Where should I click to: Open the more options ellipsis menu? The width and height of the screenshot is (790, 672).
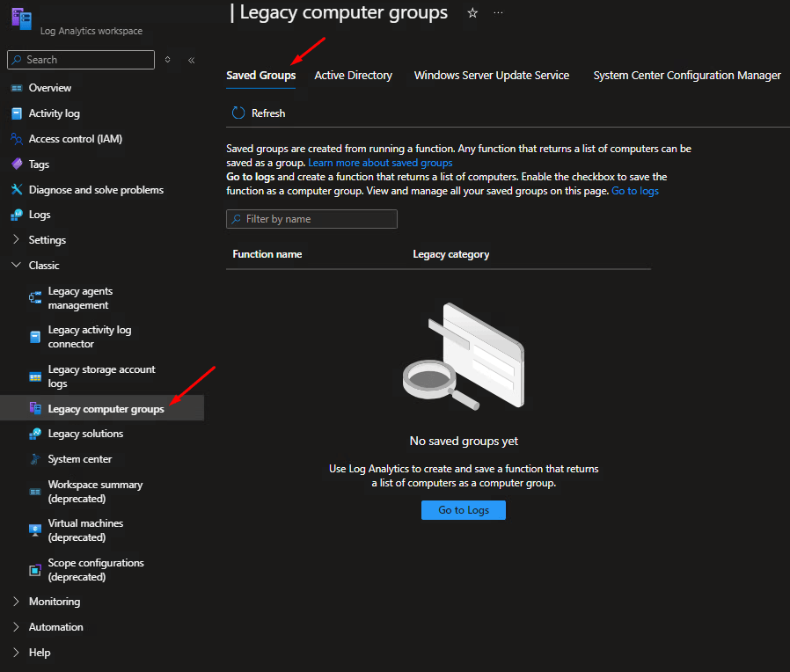499,13
